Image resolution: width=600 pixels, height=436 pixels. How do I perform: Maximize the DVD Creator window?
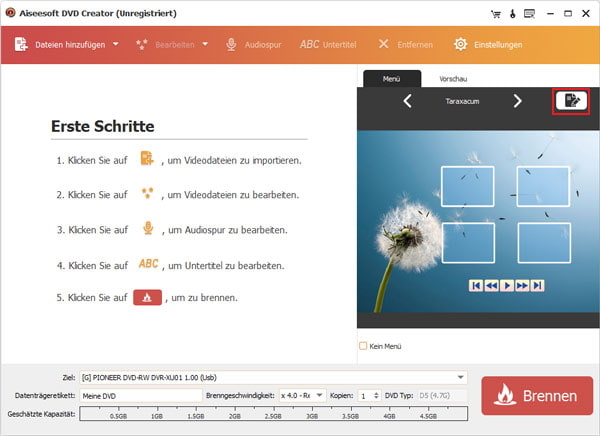point(568,13)
